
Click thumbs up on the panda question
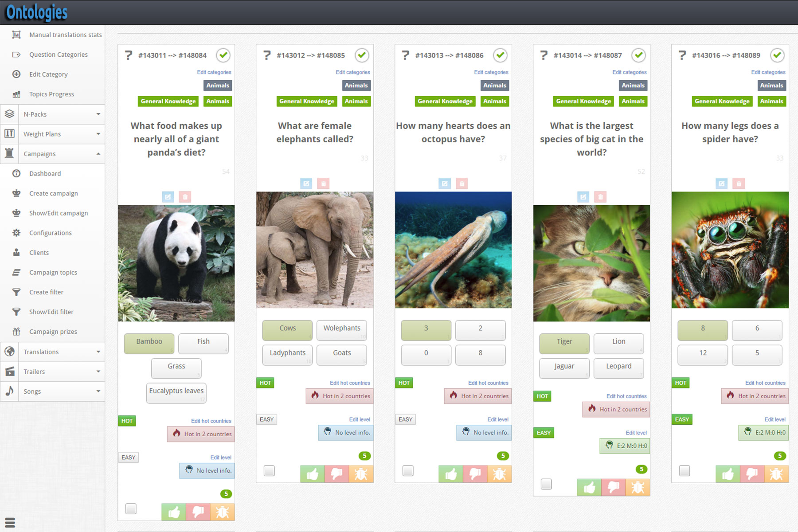pyautogui.click(x=174, y=512)
